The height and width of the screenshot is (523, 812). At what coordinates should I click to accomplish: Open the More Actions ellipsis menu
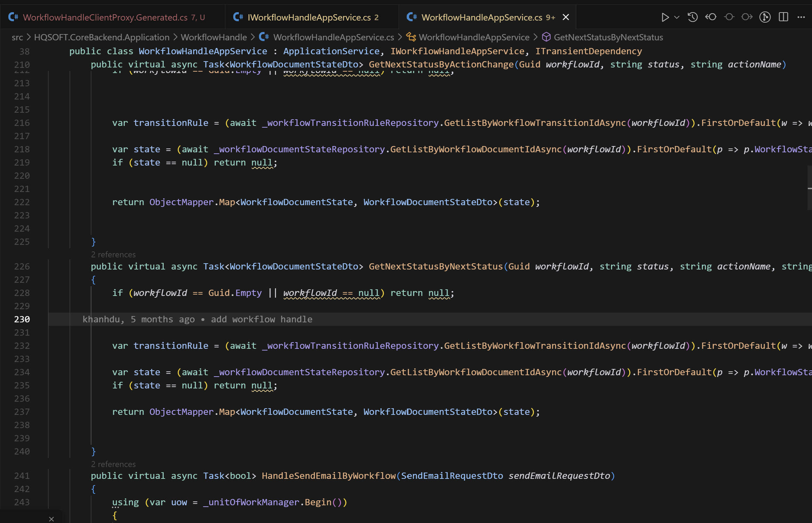[801, 17]
